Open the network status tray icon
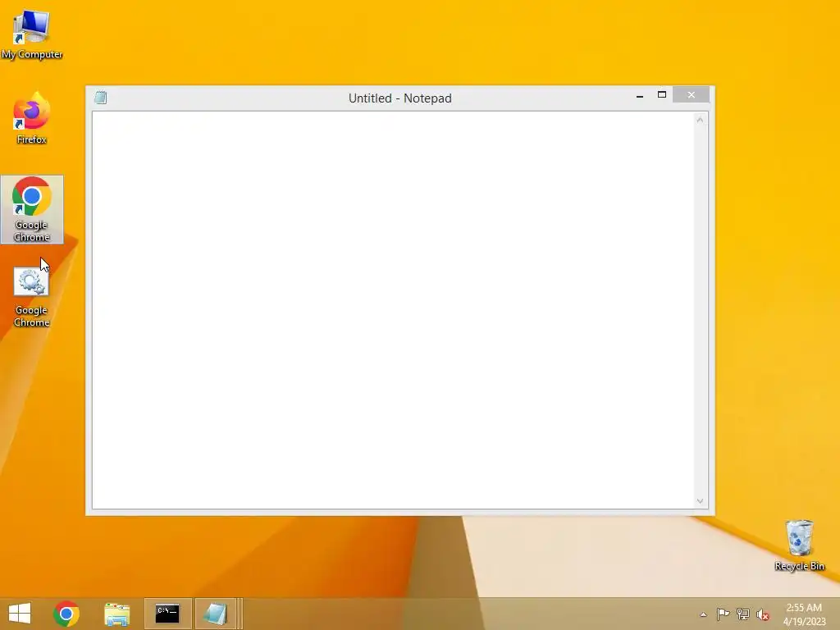 tap(743, 614)
